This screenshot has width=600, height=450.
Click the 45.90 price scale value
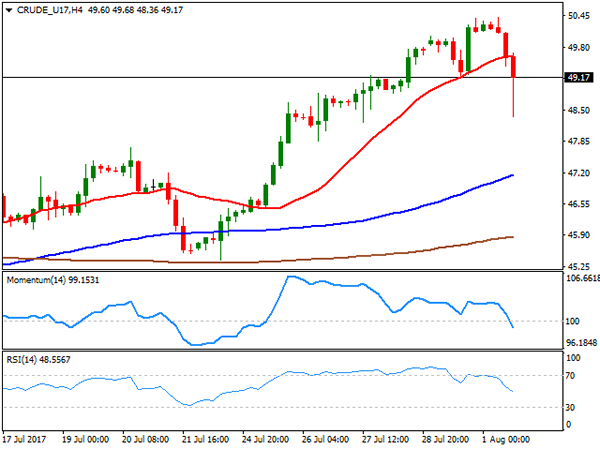coord(579,235)
